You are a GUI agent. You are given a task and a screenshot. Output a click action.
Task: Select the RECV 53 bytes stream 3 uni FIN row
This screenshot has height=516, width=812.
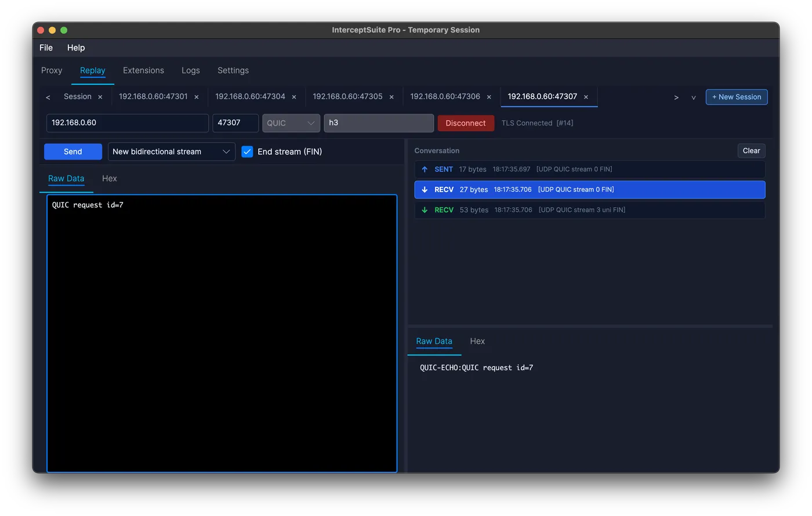click(590, 210)
